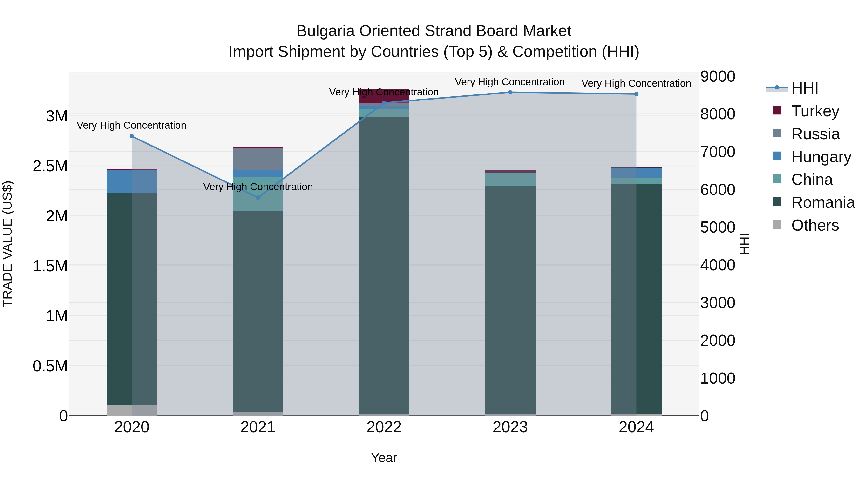Click the Hungary legend color swatch
The image size is (868, 488).
(x=777, y=156)
